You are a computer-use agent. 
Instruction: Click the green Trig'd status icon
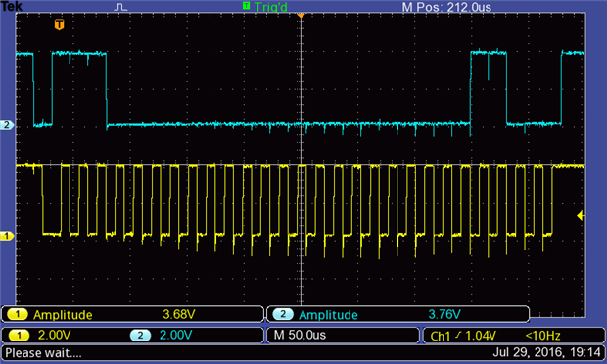point(246,6)
